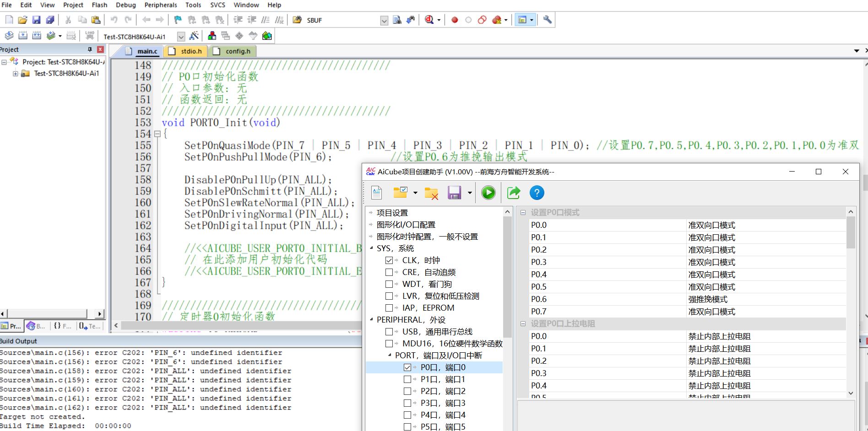Build target icon
The height and width of the screenshot is (431, 868).
pos(23,36)
